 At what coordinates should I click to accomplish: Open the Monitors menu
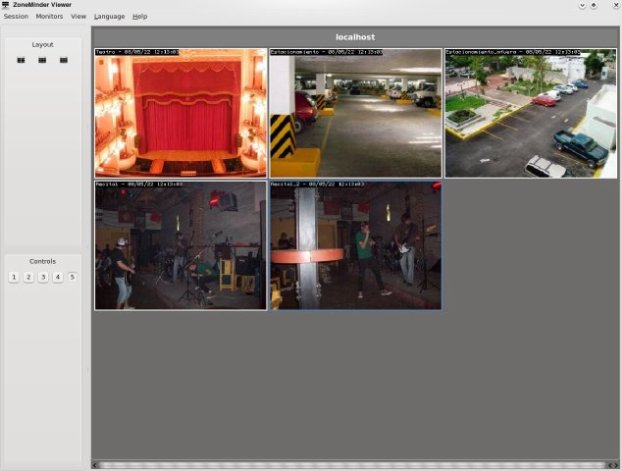coord(49,16)
